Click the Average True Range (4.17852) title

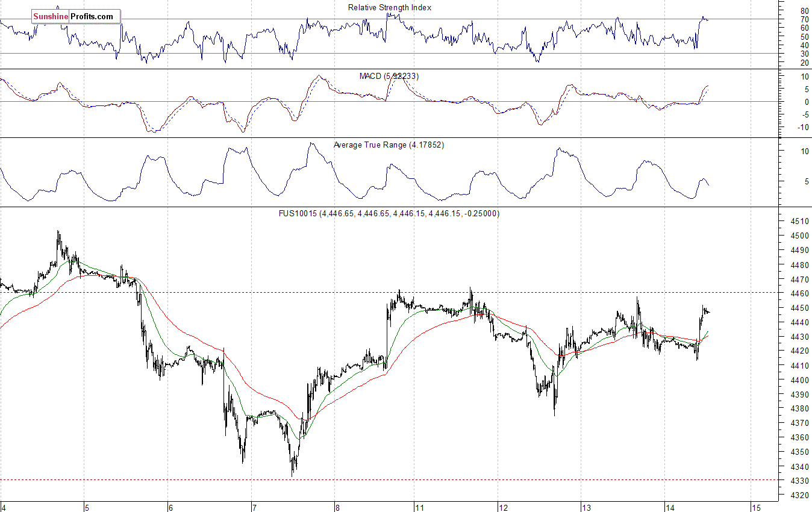[389, 145]
